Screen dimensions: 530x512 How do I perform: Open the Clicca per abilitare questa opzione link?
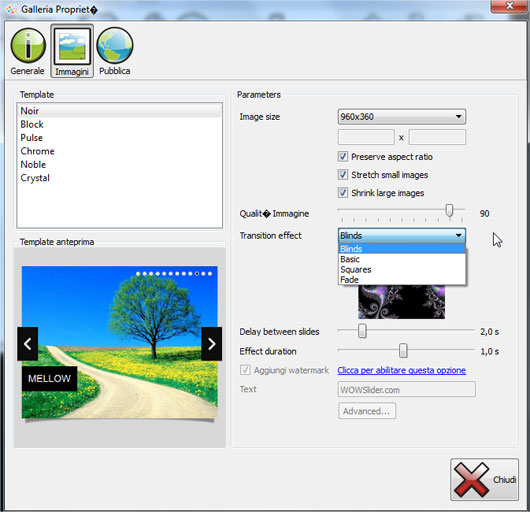point(402,370)
